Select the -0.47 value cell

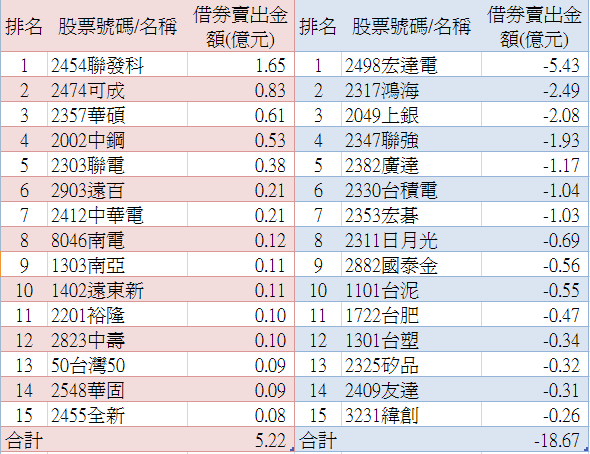[x=535, y=315]
